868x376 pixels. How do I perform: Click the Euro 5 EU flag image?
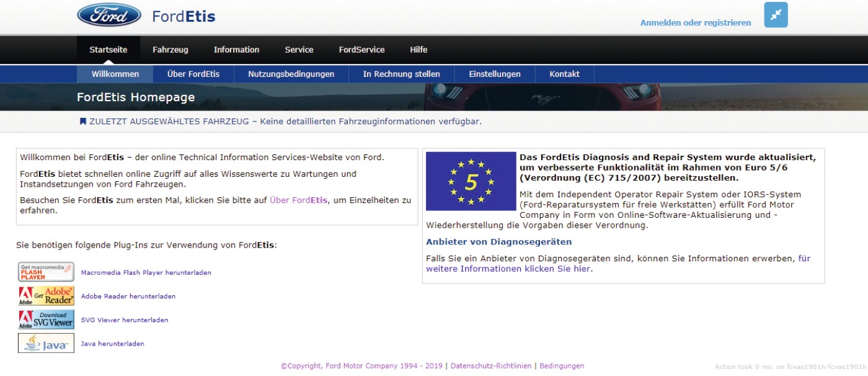471,181
